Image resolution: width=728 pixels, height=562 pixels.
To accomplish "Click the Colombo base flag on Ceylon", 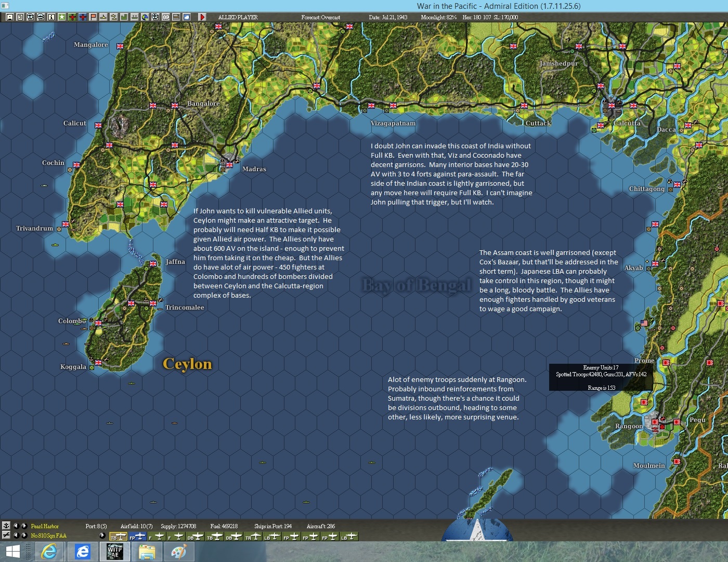I will [x=98, y=323].
